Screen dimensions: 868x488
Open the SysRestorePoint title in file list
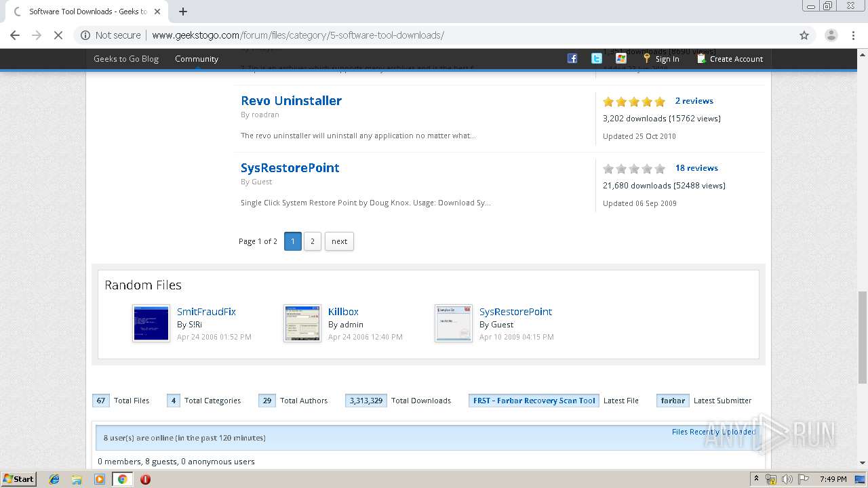290,167
